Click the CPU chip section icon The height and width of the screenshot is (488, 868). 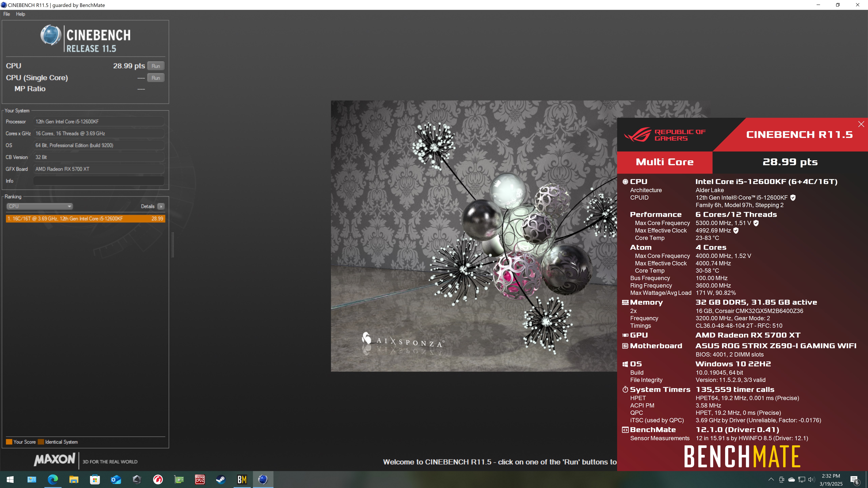click(625, 182)
